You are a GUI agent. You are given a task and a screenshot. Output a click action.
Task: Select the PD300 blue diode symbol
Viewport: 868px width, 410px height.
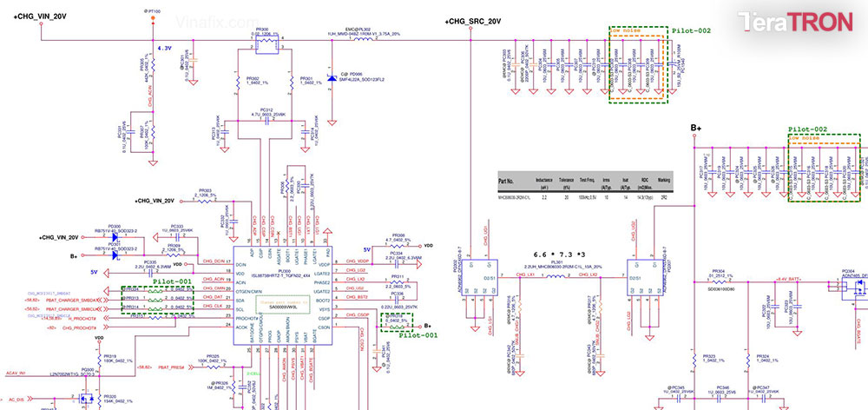115,237
